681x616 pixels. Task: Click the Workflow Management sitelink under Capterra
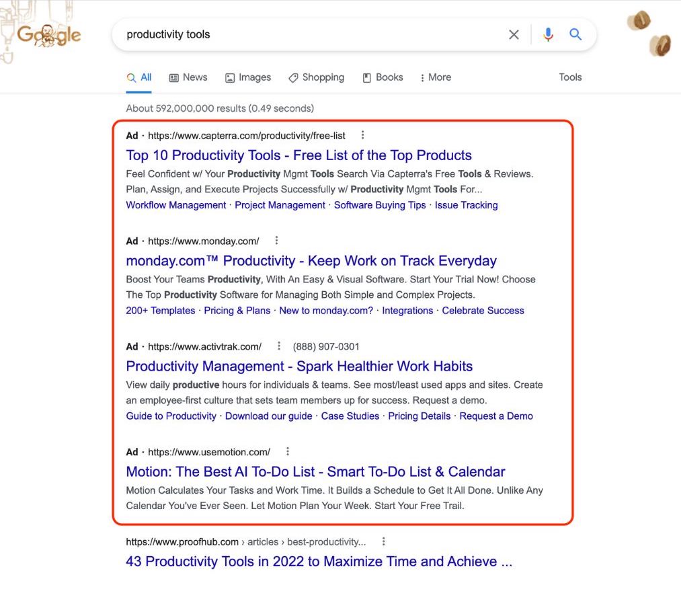click(175, 204)
